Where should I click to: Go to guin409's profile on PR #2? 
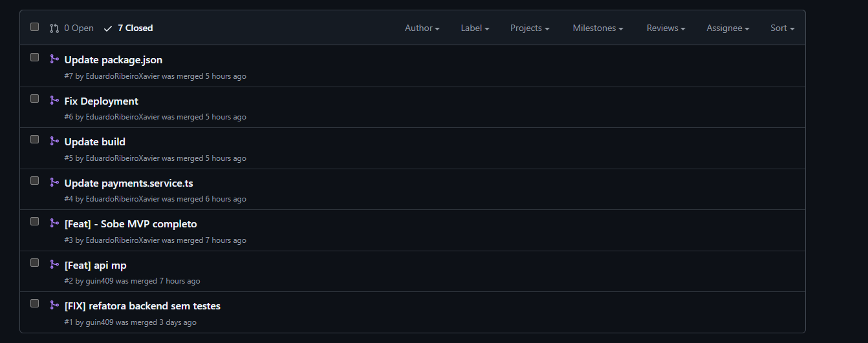(x=100, y=281)
